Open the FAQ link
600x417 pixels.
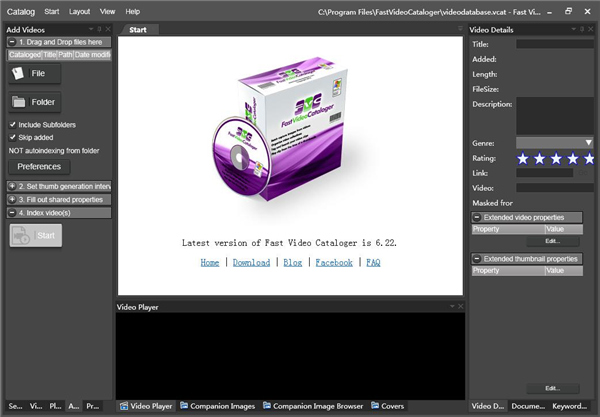coord(373,263)
